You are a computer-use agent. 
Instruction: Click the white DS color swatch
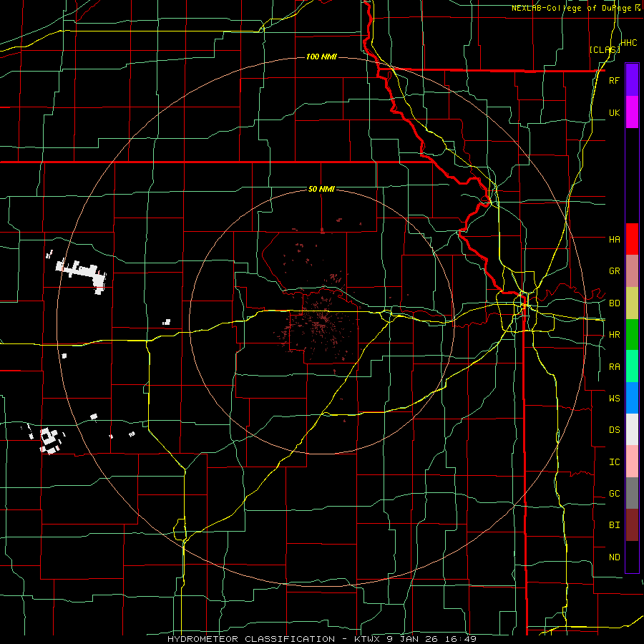pos(632,429)
